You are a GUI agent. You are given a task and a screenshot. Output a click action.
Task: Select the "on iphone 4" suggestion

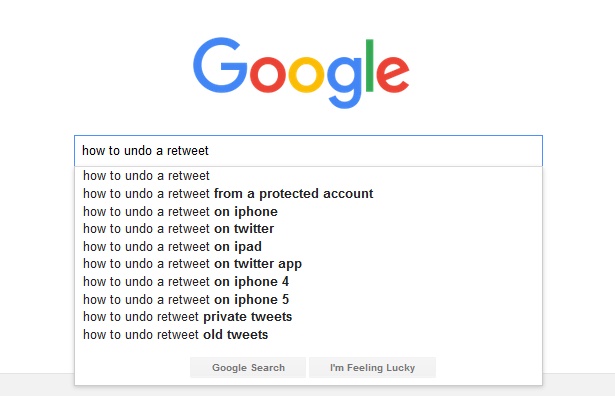[x=308, y=282]
